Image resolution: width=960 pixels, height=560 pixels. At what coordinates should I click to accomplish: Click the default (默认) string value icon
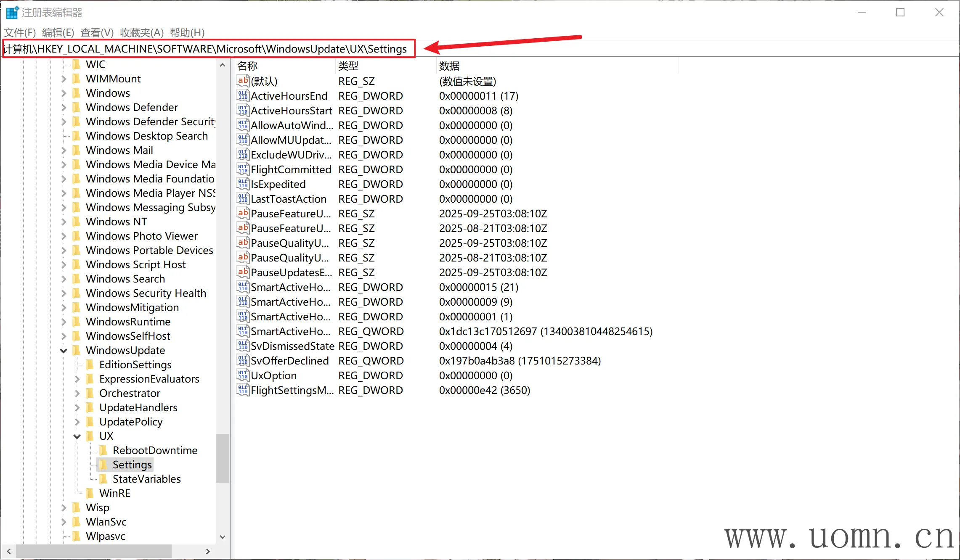243,81
